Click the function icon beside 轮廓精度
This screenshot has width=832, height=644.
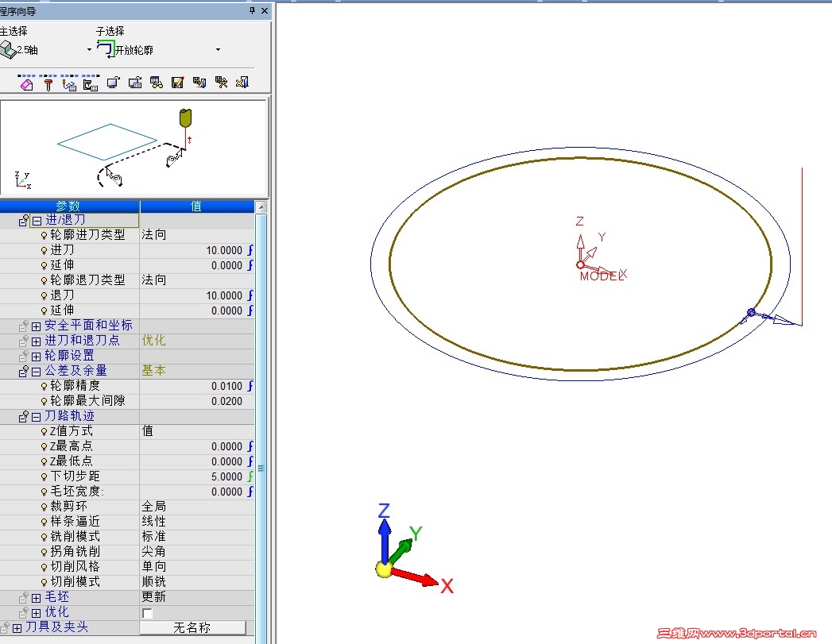pyautogui.click(x=250, y=386)
